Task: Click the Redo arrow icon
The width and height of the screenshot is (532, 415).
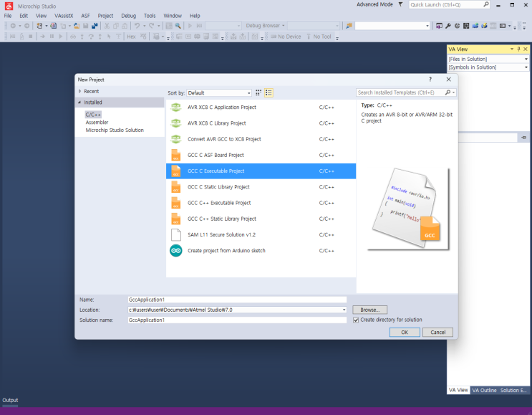Action: pyautogui.click(x=152, y=26)
